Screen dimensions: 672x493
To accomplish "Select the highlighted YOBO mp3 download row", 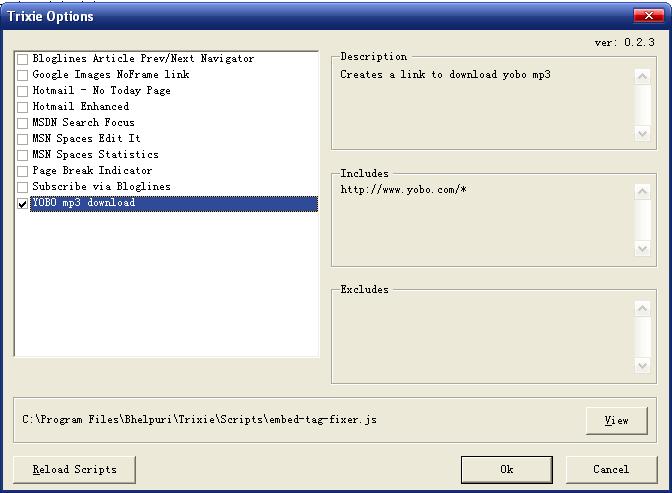I will [x=174, y=204].
